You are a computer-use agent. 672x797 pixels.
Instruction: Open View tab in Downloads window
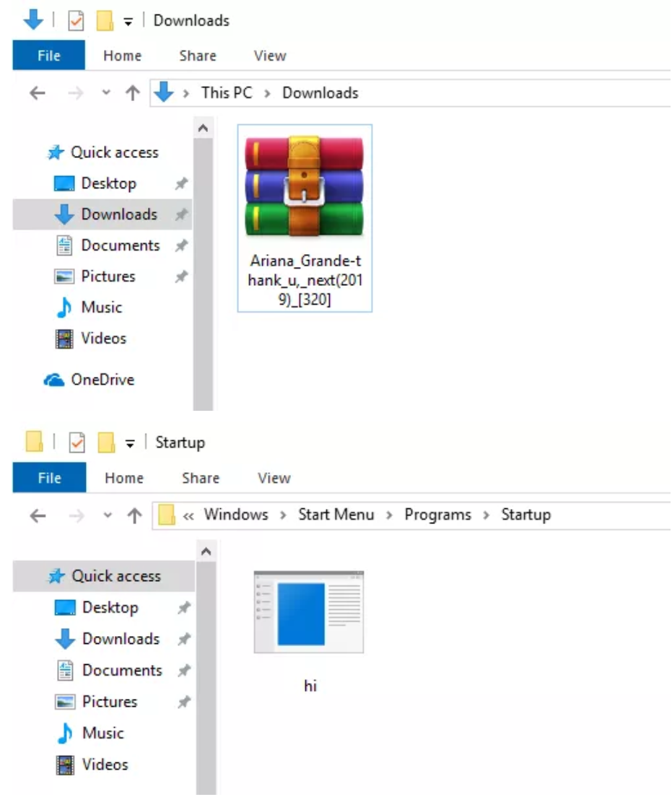pos(270,56)
